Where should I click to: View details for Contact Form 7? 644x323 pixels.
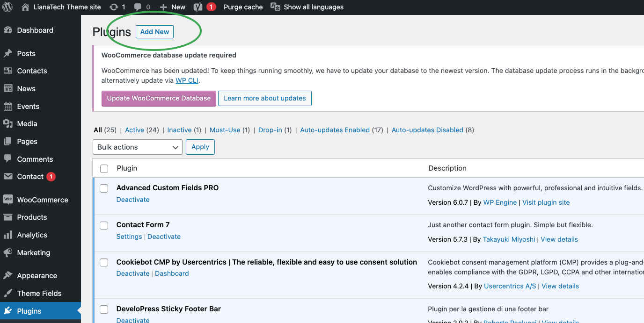tap(559, 239)
